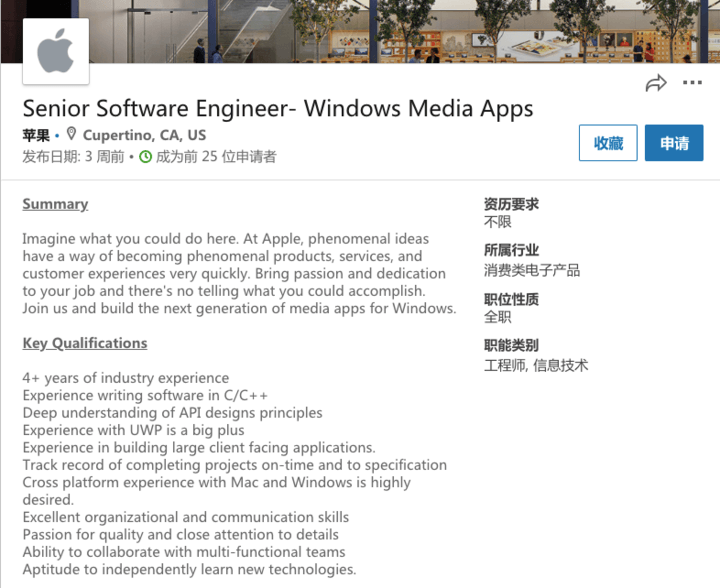The width and height of the screenshot is (720, 588).
Task: Click '4+ years of industry experience' line
Action: 126,378
